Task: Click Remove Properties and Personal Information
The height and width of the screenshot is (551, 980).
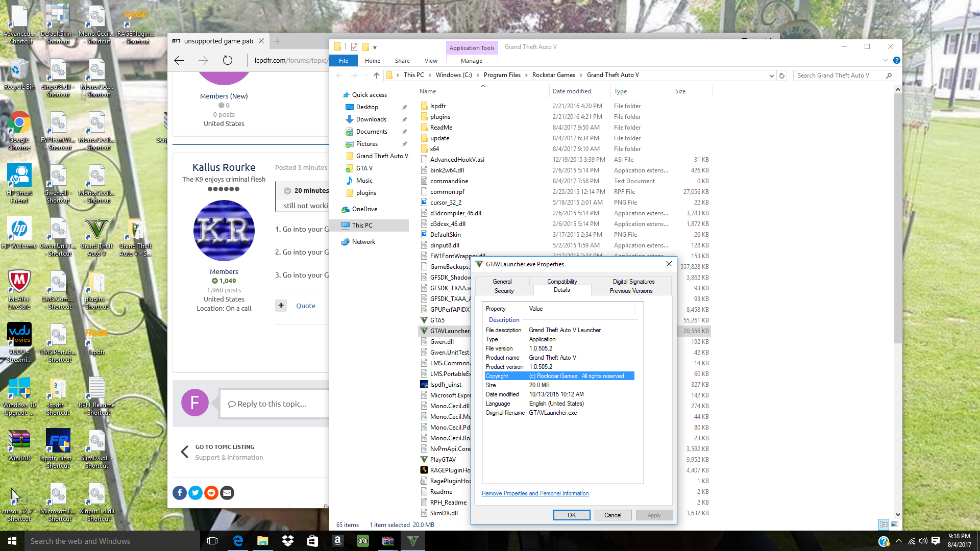Action: pos(535,493)
